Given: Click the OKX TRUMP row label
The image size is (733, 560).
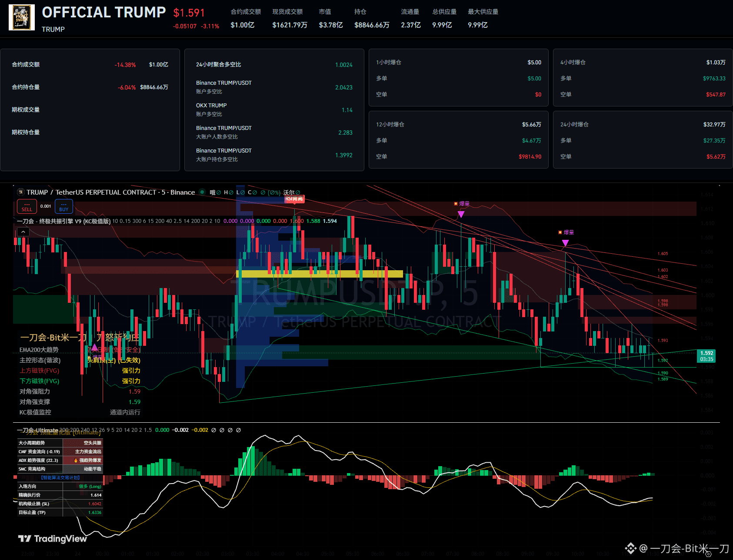Looking at the screenshot, I should coord(211,106).
